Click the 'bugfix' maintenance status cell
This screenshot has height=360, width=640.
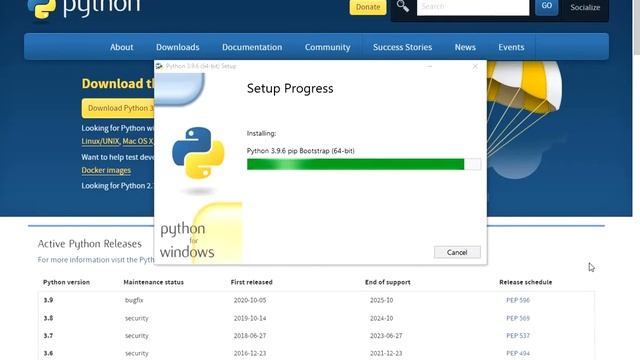tap(134, 300)
